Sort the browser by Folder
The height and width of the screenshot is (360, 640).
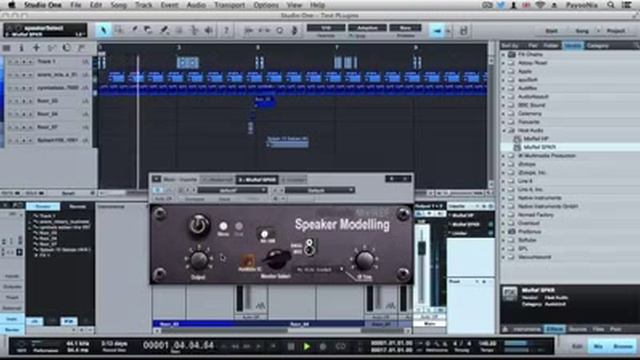point(551,45)
